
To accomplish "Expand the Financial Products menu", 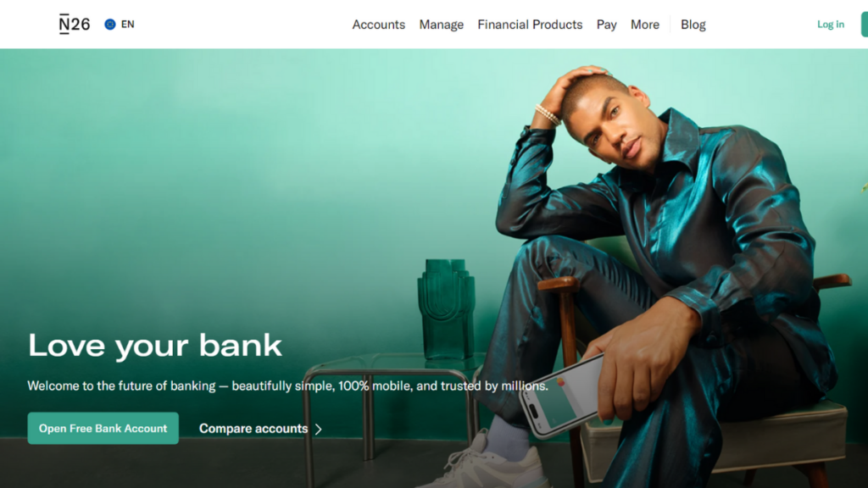I will [530, 25].
